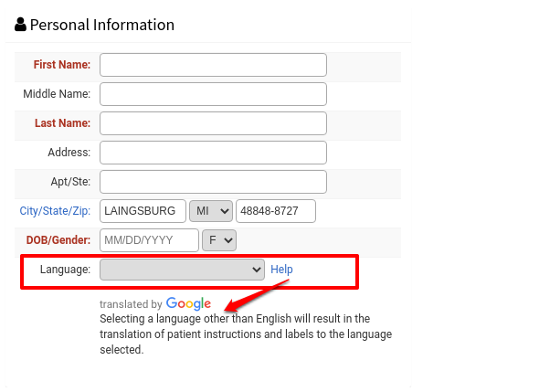Screen dimensions: 539x392
Task: Click the zip code field 48848-8727
Action: 276,211
